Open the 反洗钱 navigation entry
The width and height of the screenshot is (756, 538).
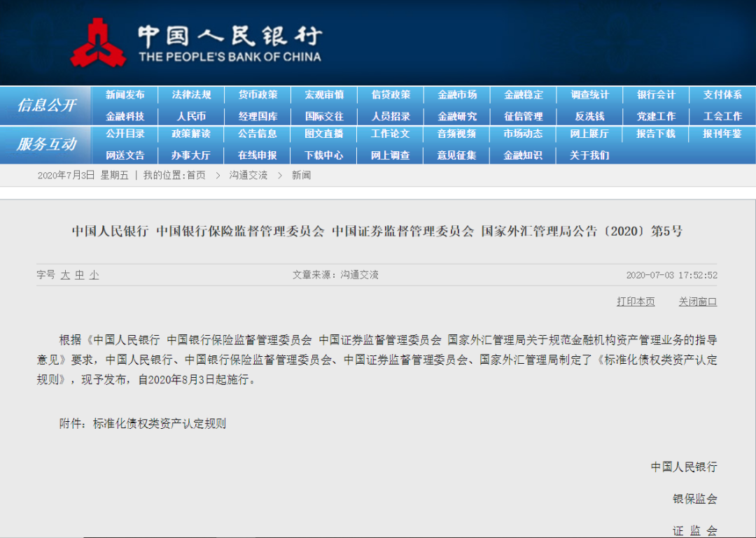590,115
